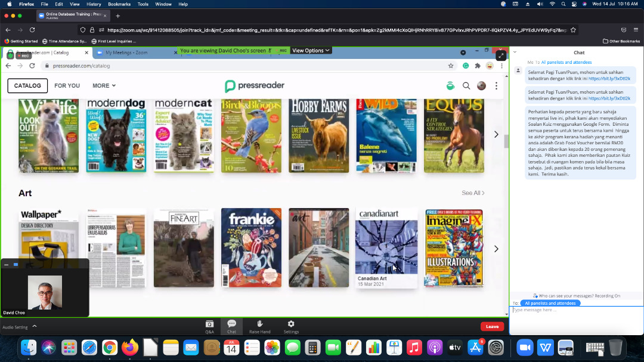This screenshot has width=644, height=362.
Task: Open the moderncat magazine cover
Action: [184, 135]
